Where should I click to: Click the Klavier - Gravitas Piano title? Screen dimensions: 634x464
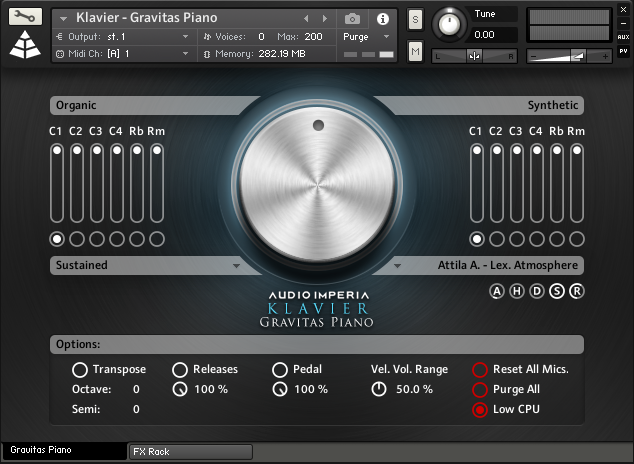point(146,18)
